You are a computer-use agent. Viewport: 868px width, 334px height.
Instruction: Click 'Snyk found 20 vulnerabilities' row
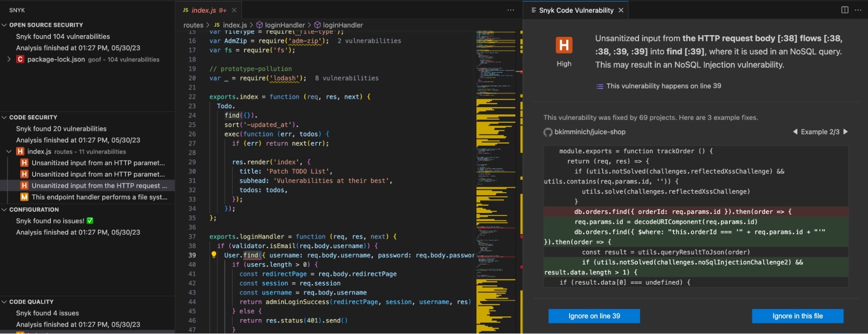click(87, 129)
